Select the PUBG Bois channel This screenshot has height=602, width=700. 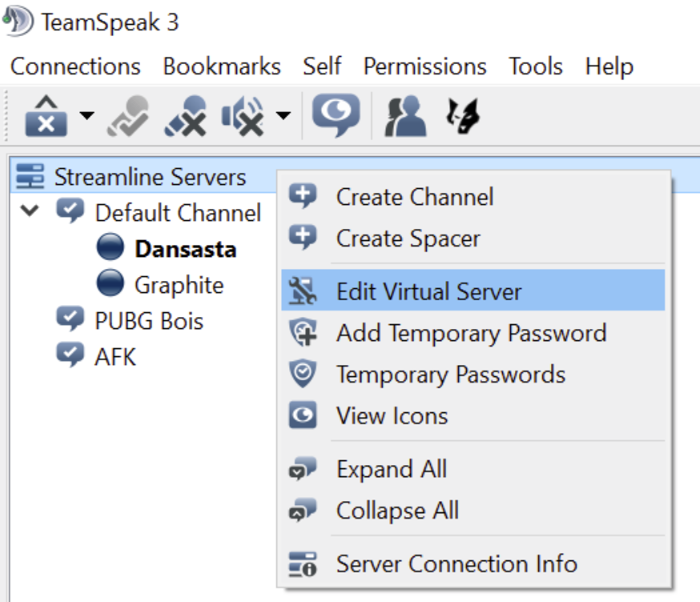149,321
